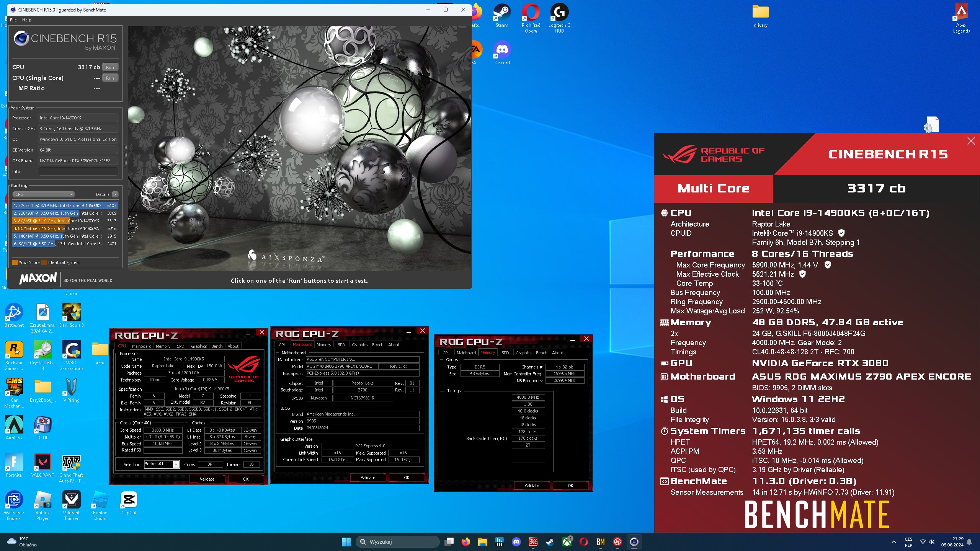Open the Aimlabs desktop shortcut

[14, 428]
